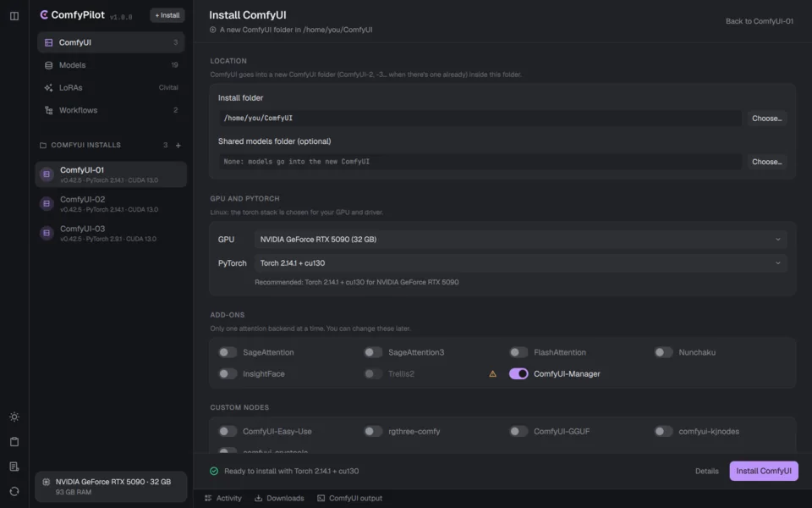Open the Workflows navigation item

[111, 110]
